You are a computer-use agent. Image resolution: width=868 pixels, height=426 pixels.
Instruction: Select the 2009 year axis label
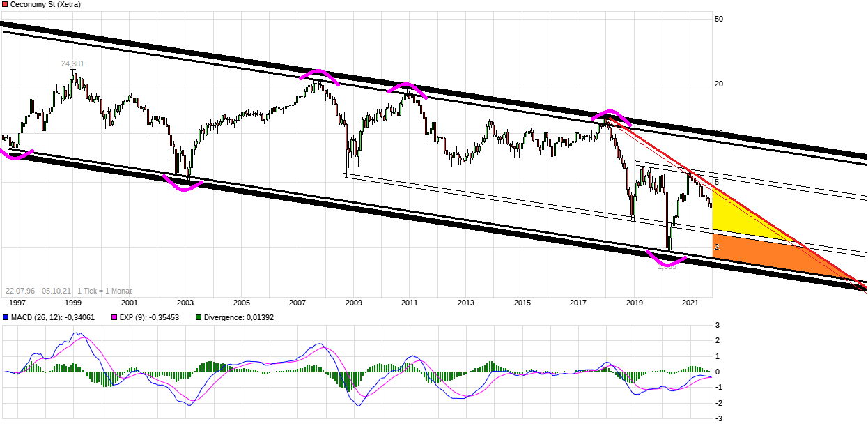[354, 303]
